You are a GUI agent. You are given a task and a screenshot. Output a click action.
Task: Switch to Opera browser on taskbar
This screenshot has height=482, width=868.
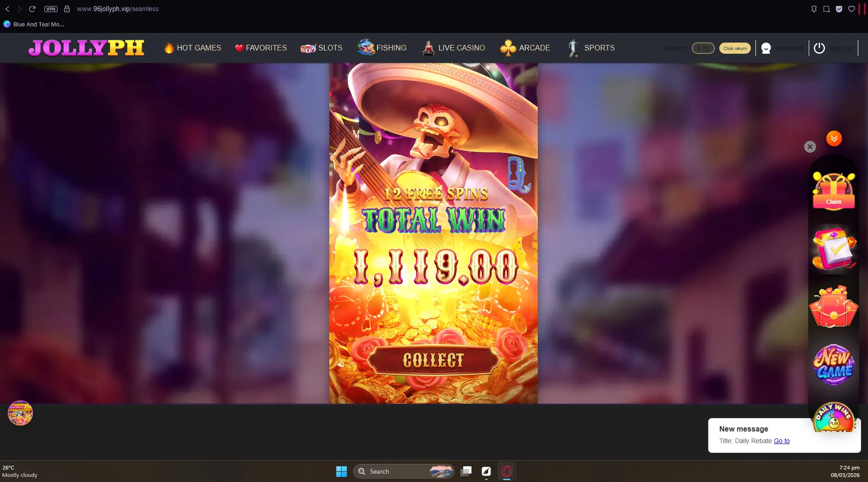(x=507, y=471)
